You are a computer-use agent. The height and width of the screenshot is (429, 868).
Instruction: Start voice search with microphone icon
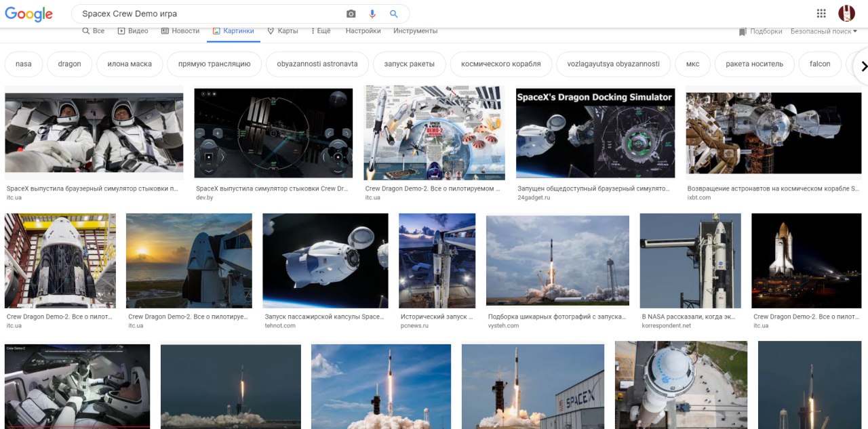[372, 14]
